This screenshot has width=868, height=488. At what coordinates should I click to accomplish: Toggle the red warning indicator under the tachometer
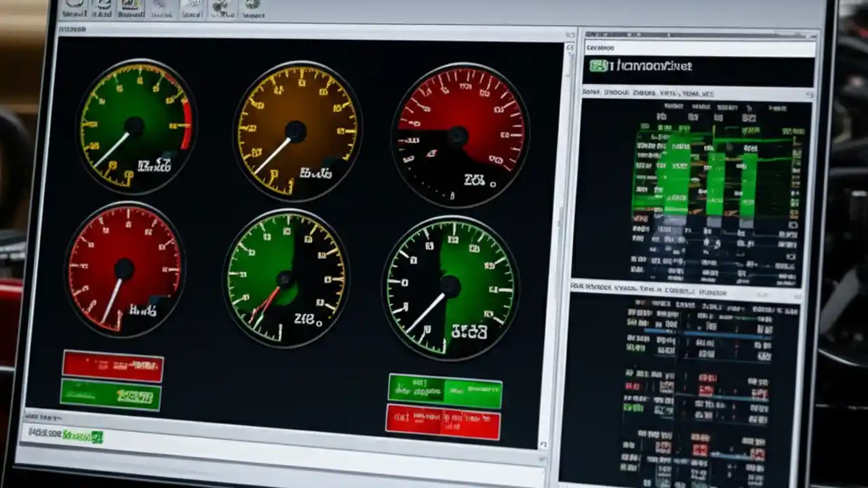(113, 367)
